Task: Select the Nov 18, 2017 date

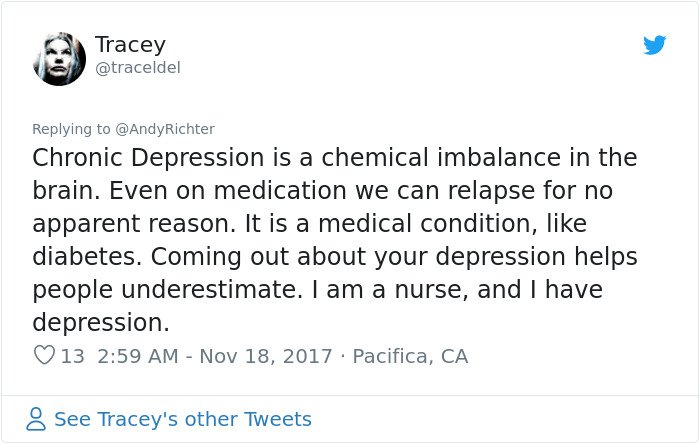Action: [x=266, y=356]
